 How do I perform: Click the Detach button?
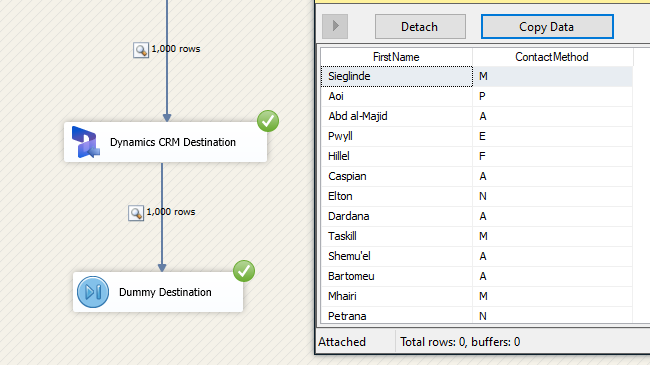pos(420,27)
